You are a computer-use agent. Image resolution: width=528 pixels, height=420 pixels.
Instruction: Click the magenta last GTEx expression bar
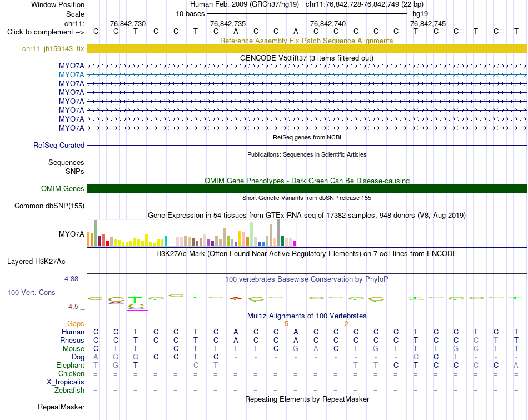coord(295,243)
